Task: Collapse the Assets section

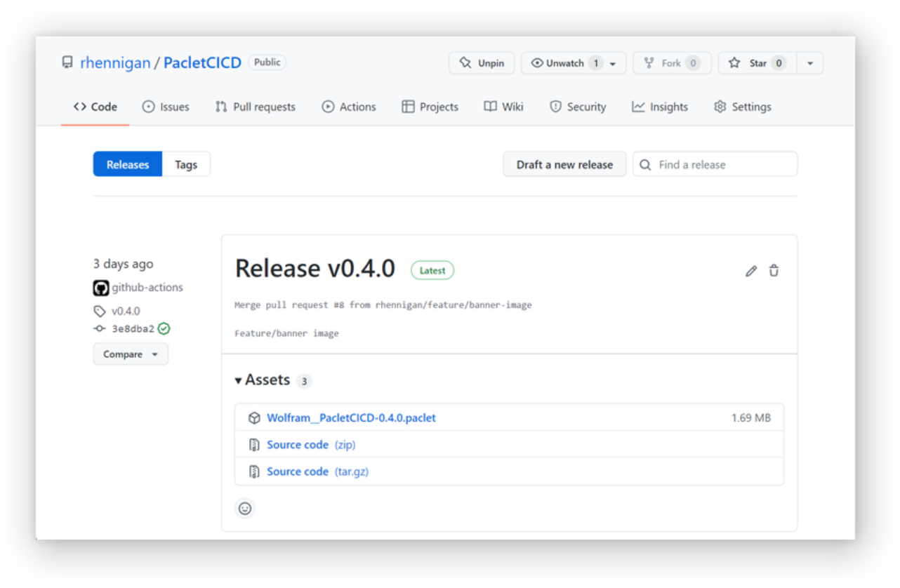Action: [262, 380]
